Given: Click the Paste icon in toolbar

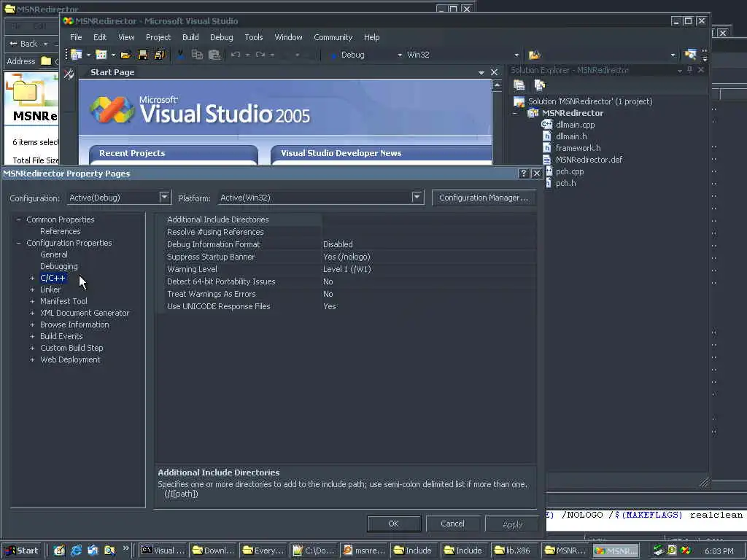Looking at the screenshot, I should coord(214,55).
